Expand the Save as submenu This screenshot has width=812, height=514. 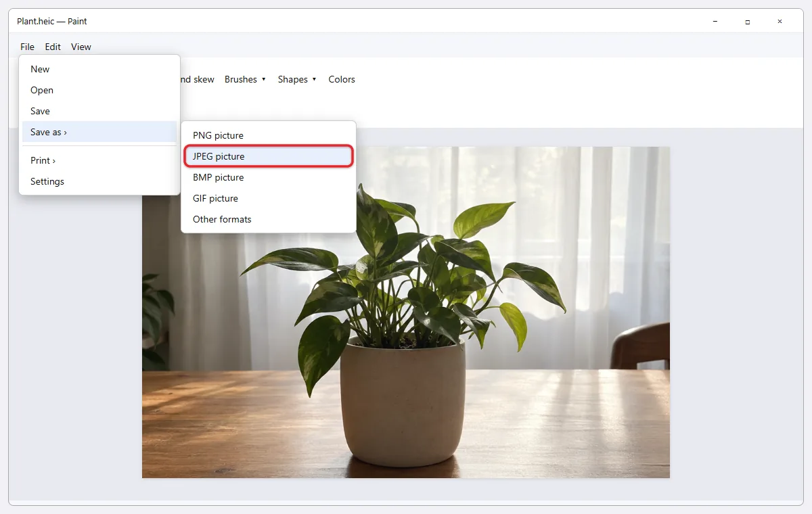tap(99, 132)
